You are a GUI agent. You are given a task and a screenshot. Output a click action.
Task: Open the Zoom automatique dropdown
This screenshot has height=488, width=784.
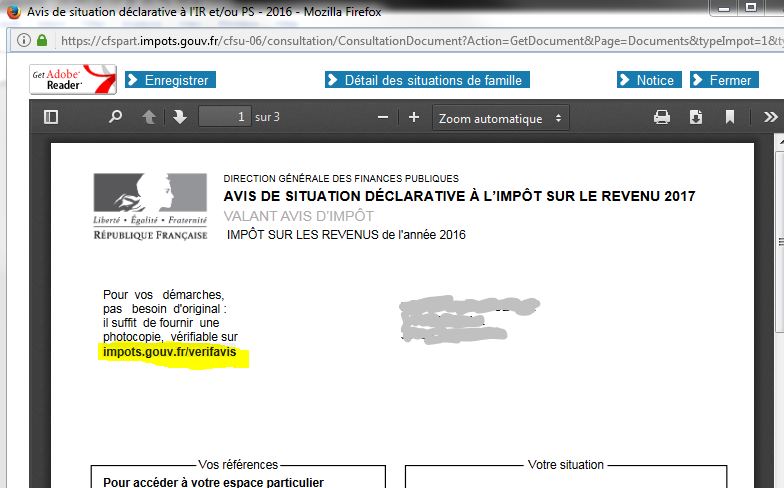click(500, 118)
